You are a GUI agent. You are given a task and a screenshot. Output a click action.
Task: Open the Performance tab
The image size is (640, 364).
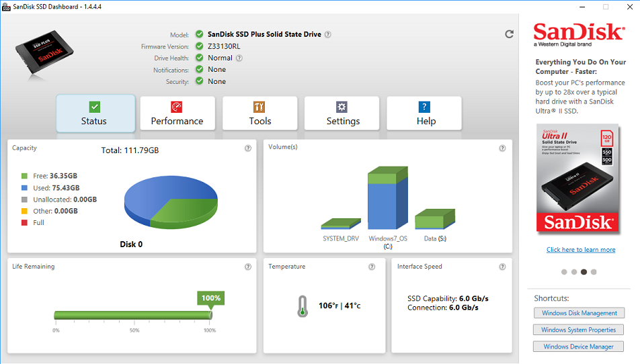(177, 113)
